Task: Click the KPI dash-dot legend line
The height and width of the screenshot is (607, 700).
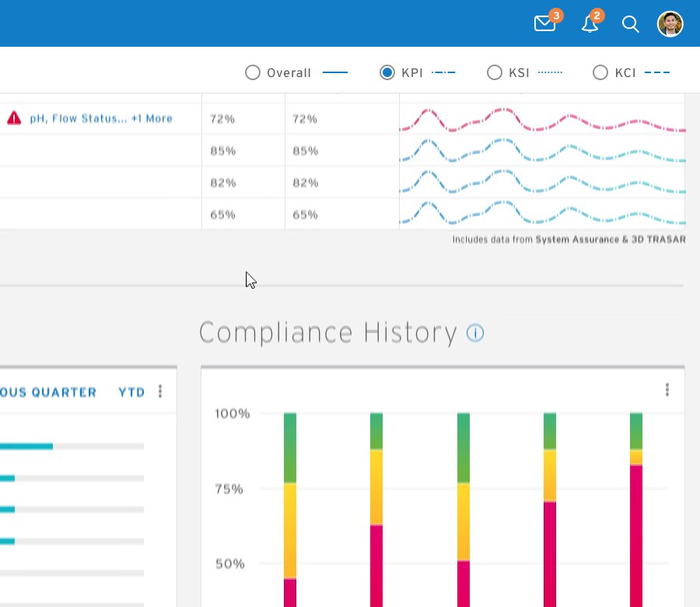Action: click(443, 72)
